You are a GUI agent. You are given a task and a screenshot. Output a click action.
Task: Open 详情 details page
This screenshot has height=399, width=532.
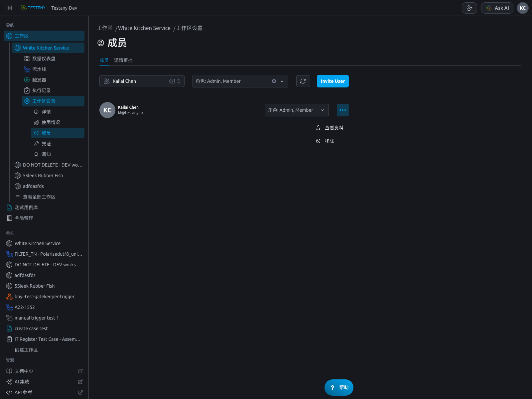(x=58, y=112)
